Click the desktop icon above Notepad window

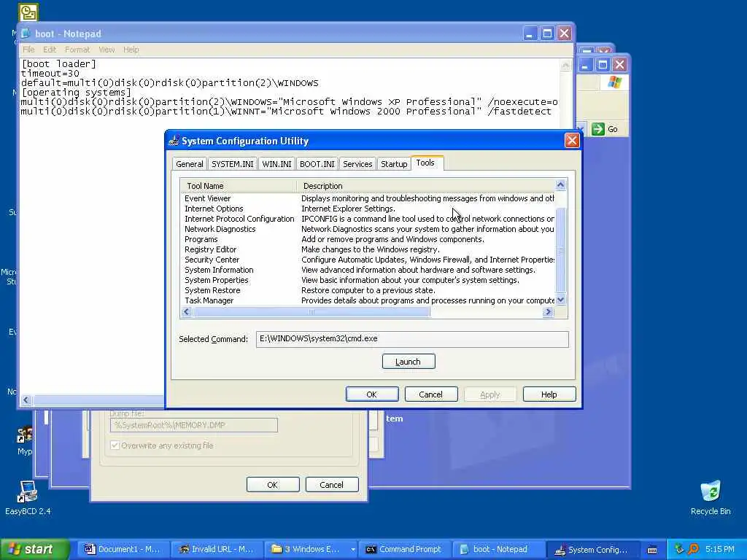point(28,12)
